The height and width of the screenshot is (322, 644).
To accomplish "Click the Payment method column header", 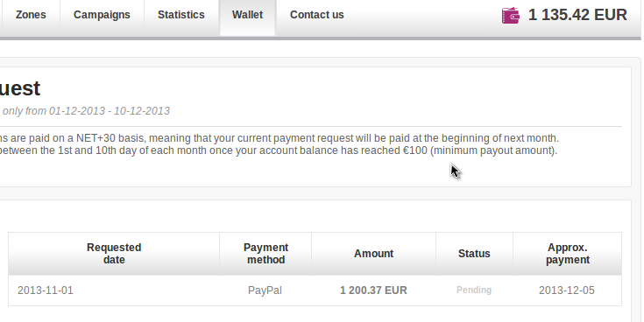I will coord(265,254).
